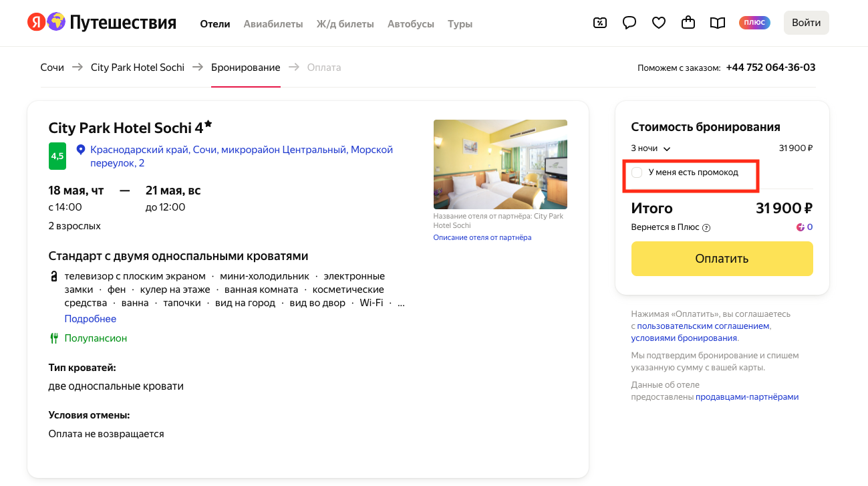
Task: Switch to the Автобусы tab
Action: point(411,24)
